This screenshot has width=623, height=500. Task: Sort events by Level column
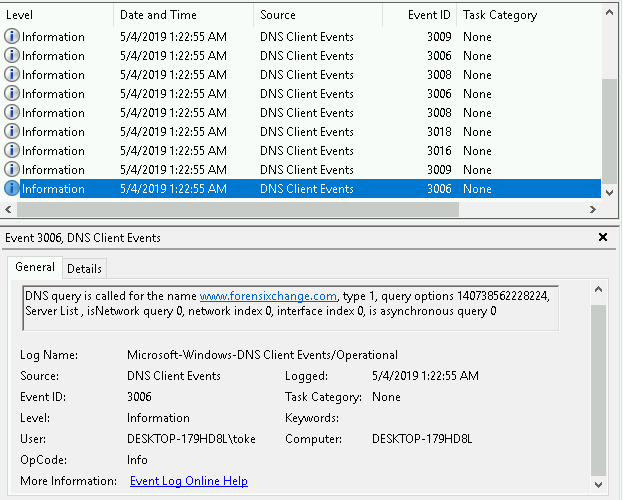point(57,15)
